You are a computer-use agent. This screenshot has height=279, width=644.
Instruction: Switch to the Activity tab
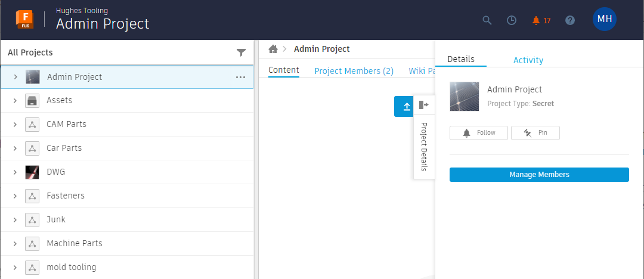(x=528, y=60)
